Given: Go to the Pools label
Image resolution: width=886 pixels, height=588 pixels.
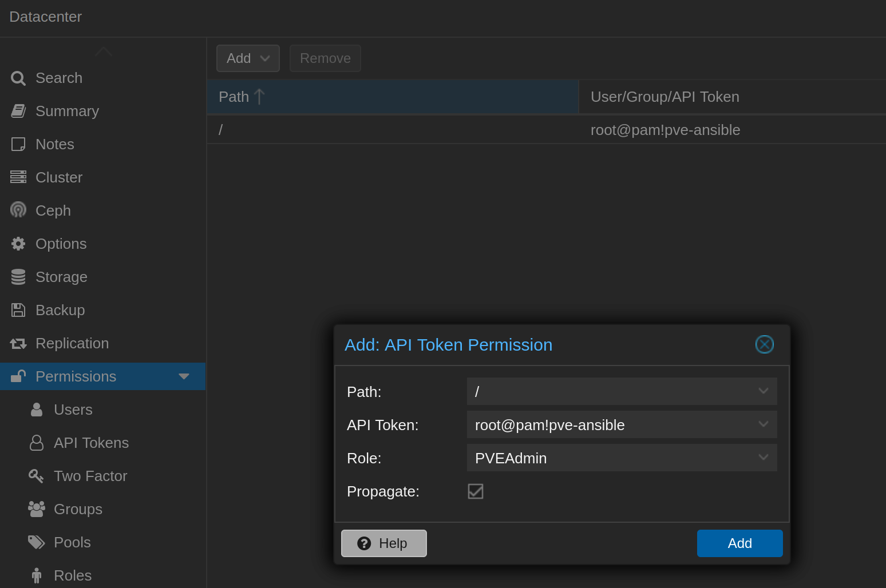Looking at the screenshot, I should pyautogui.click(x=72, y=542).
